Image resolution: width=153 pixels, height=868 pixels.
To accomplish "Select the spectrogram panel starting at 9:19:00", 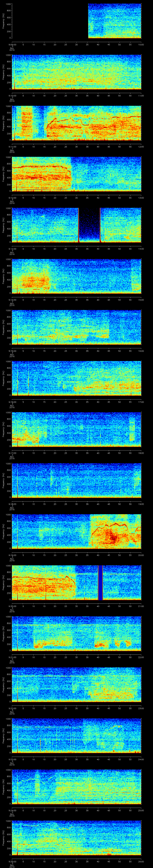I will tap(77, 531).
